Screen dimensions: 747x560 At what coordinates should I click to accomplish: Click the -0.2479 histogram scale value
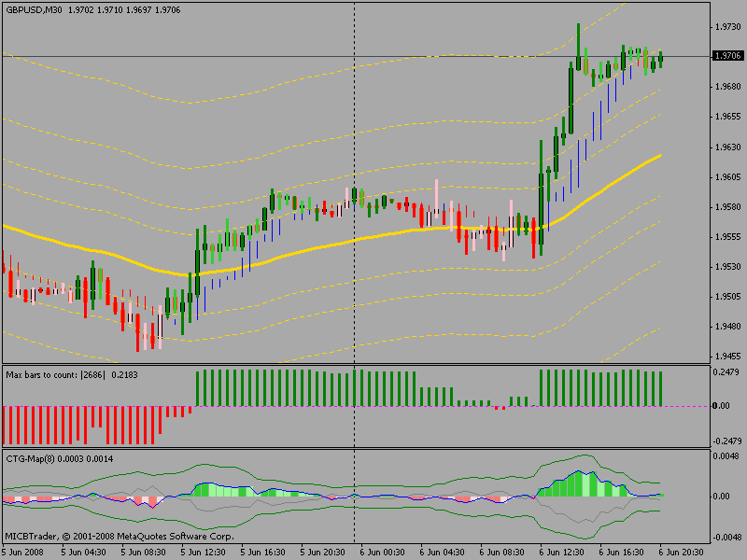[725, 440]
